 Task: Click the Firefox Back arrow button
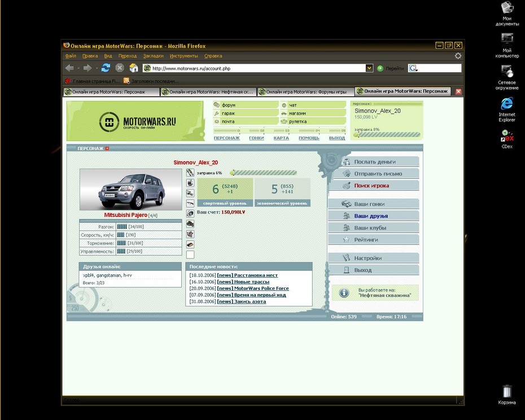(69, 68)
